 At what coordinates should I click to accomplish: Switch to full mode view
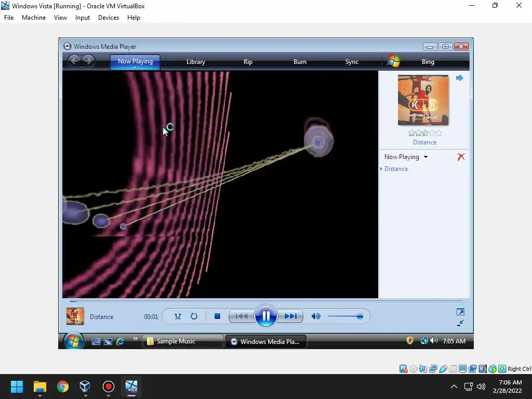point(460,312)
